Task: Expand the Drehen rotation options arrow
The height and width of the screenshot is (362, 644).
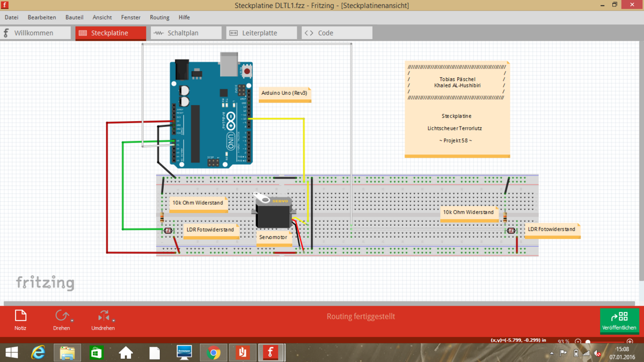Action: (x=71, y=321)
